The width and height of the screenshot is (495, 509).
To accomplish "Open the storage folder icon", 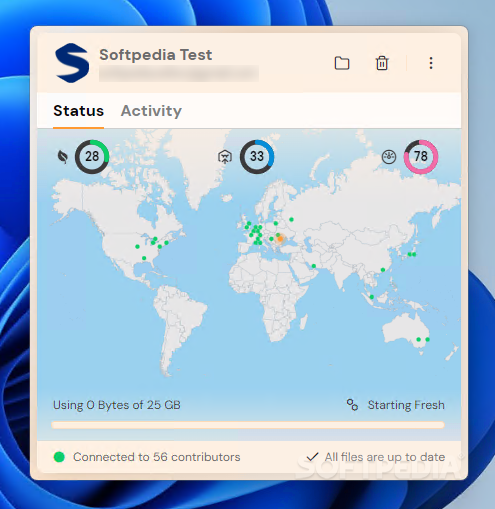I will click(x=342, y=63).
